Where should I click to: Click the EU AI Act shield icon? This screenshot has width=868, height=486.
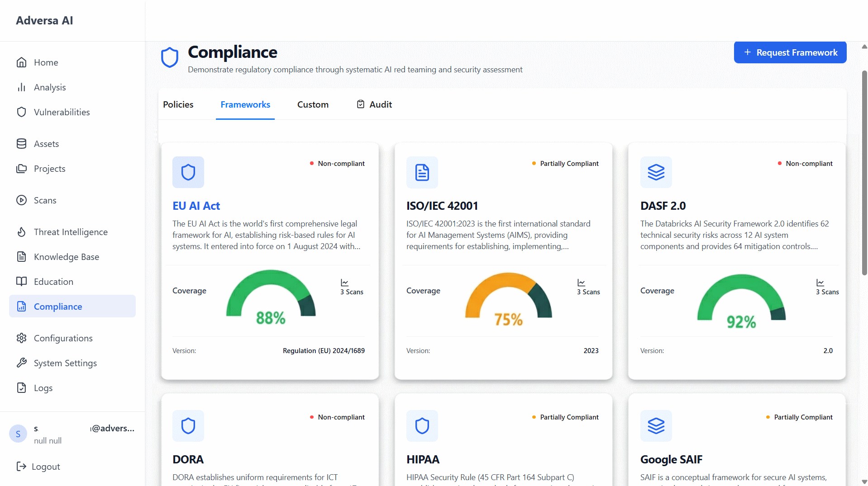click(x=188, y=172)
